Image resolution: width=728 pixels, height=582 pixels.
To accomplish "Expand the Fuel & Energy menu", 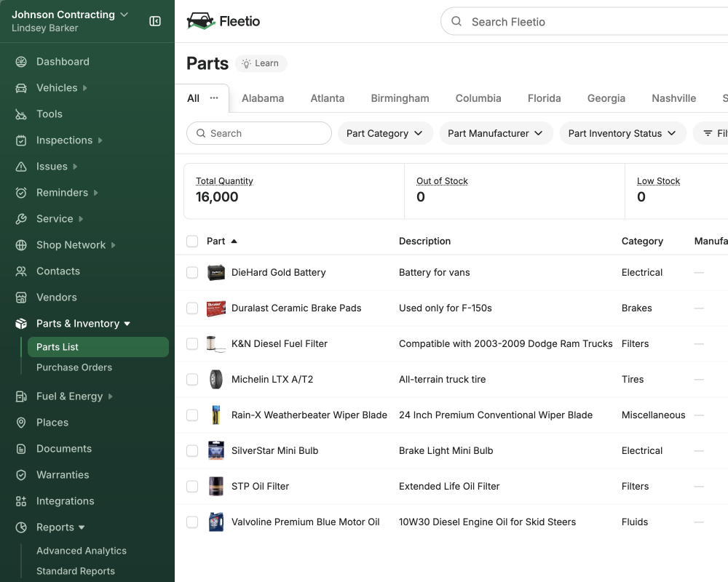I will [x=111, y=396].
